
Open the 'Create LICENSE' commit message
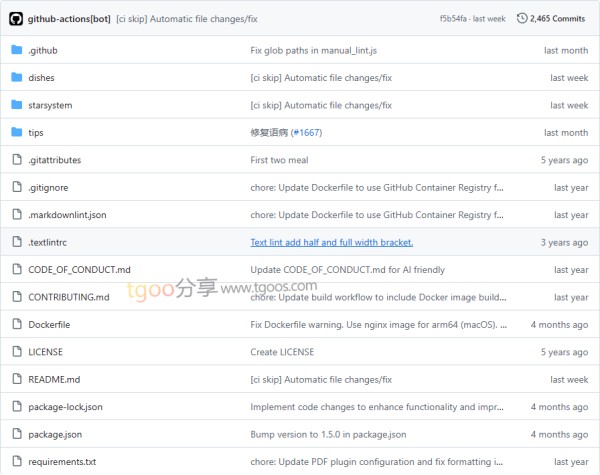282,352
